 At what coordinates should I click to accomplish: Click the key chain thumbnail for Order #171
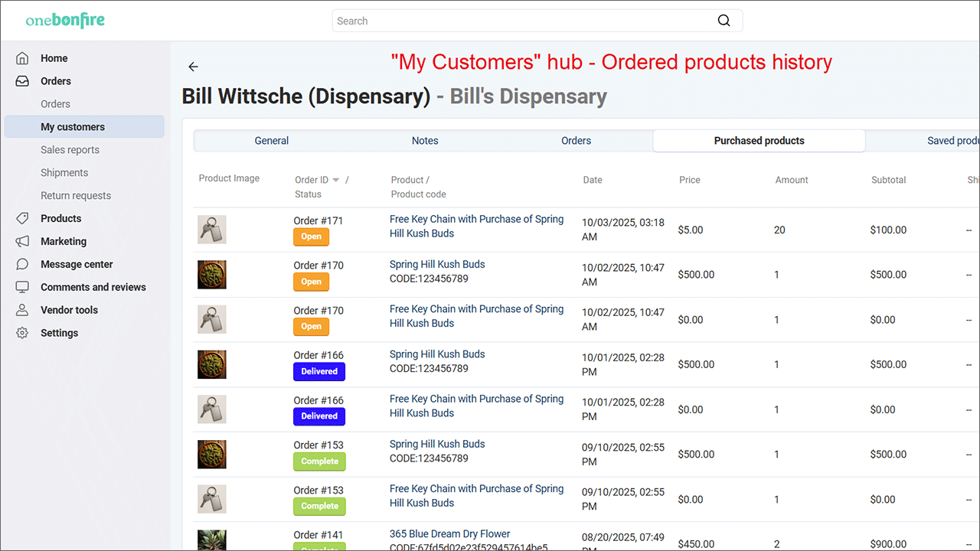tap(212, 230)
